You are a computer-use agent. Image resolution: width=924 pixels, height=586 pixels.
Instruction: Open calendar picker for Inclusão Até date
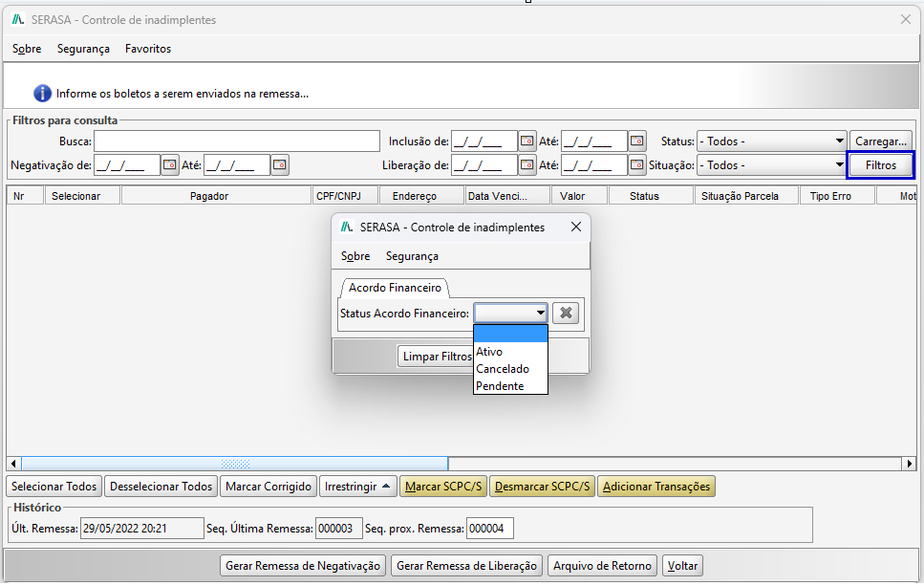tap(637, 141)
